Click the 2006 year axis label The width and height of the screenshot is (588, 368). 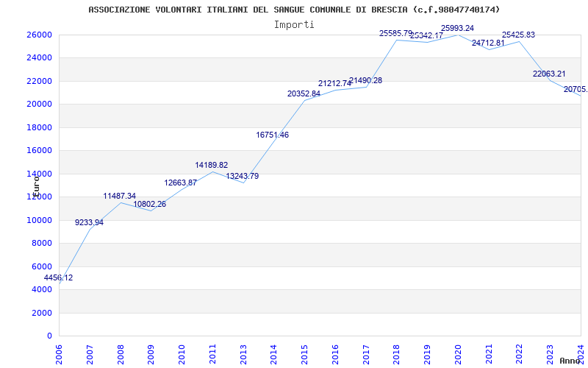[59, 355]
